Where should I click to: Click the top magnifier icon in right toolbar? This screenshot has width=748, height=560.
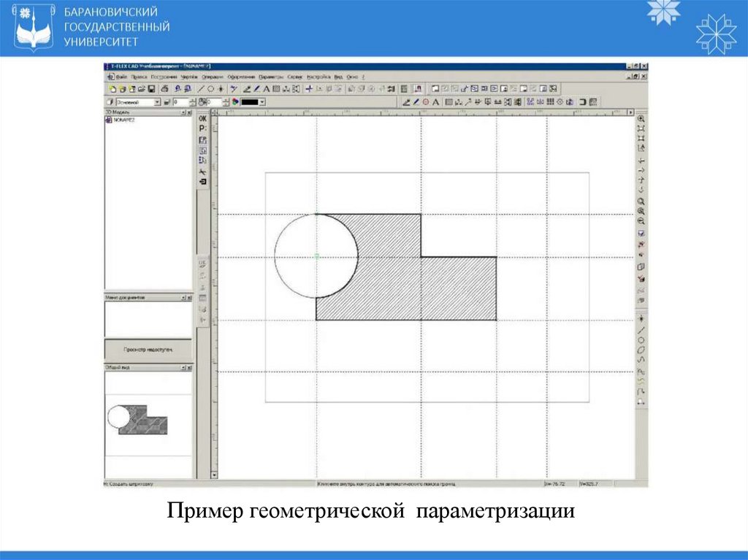coord(641,119)
